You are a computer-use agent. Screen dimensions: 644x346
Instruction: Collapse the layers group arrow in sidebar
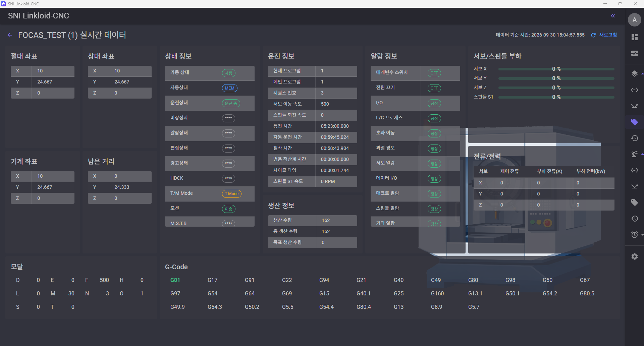(x=642, y=73)
